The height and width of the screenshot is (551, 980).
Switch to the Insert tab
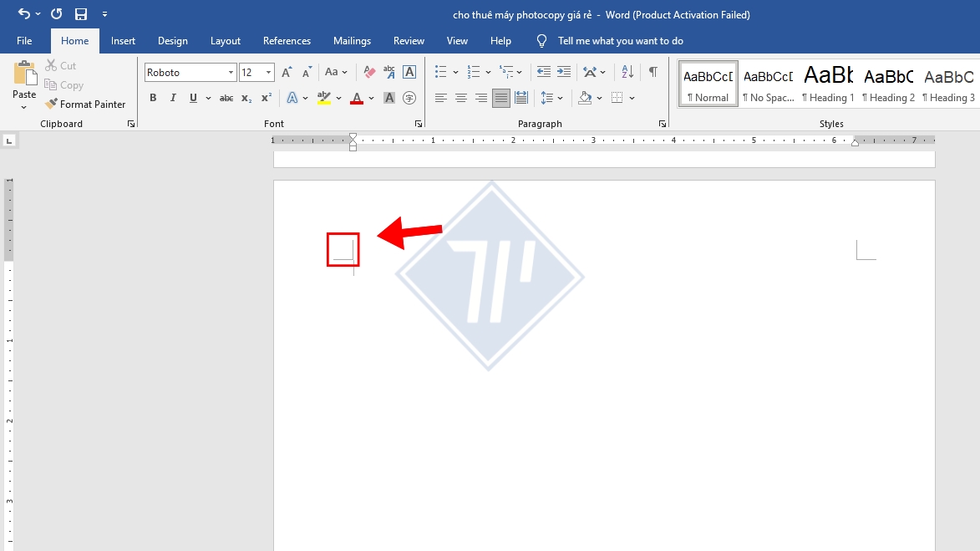pos(123,41)
